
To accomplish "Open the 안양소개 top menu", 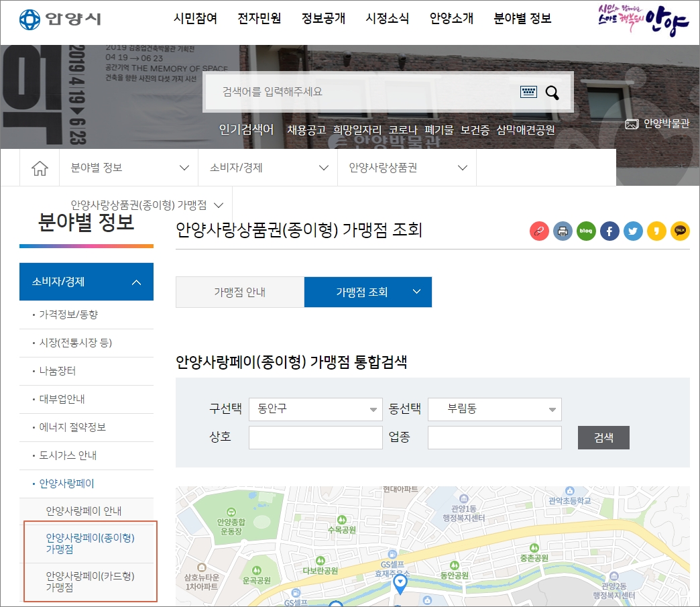I will coord(451,18).
